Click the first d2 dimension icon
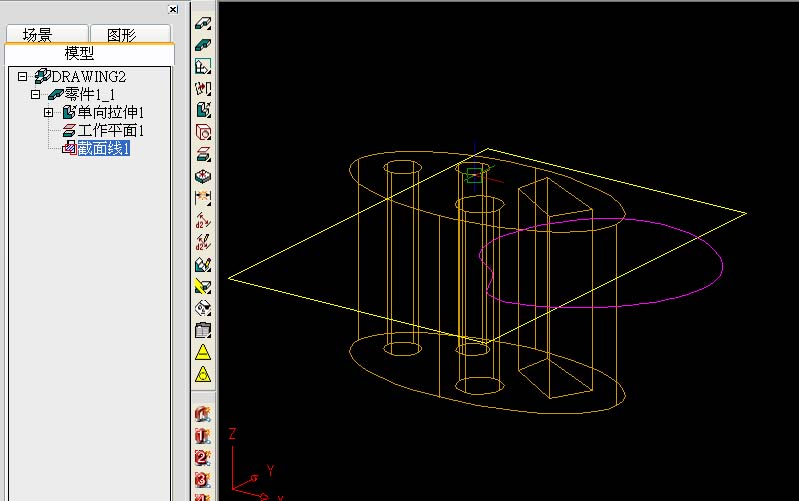This screenshot has width=799, height=501. pyautogui.click(x=203, y=220)
